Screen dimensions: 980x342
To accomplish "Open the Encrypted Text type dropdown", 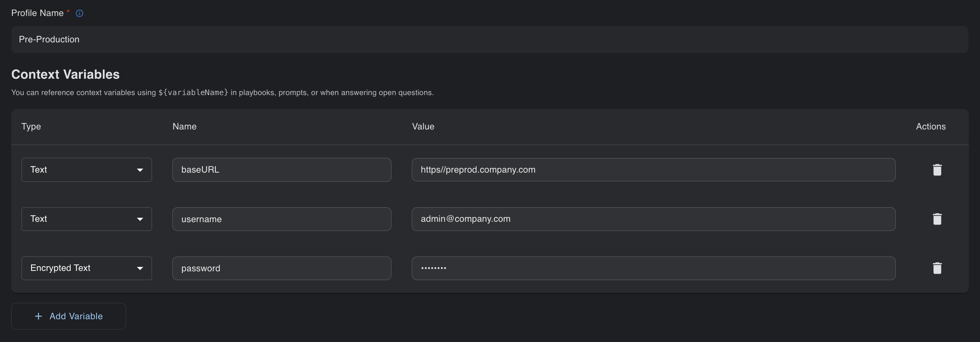I will [x=87, y=268].
